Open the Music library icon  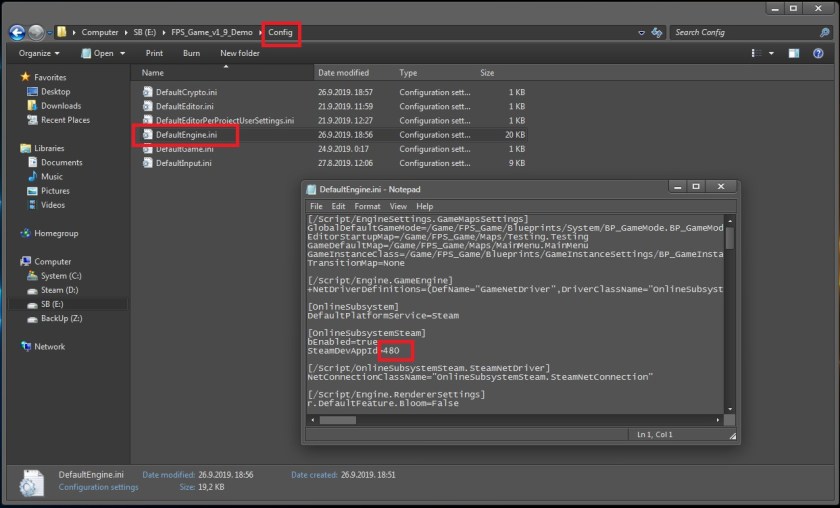click(32, 177)
